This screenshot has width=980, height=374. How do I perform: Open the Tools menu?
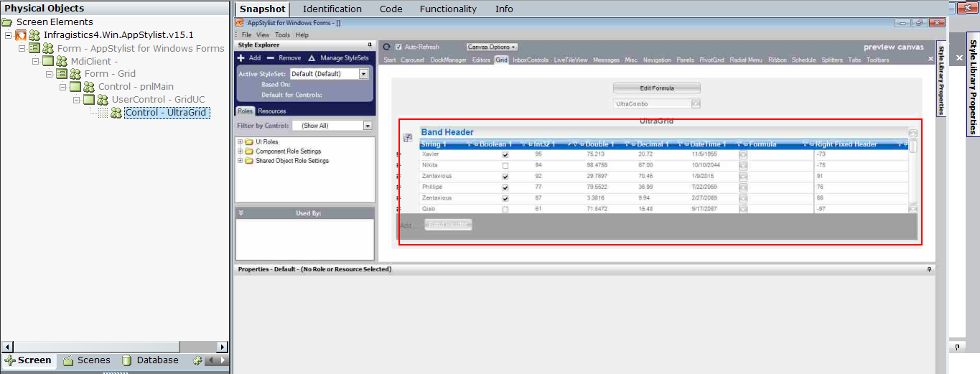[x=282, y=34]
